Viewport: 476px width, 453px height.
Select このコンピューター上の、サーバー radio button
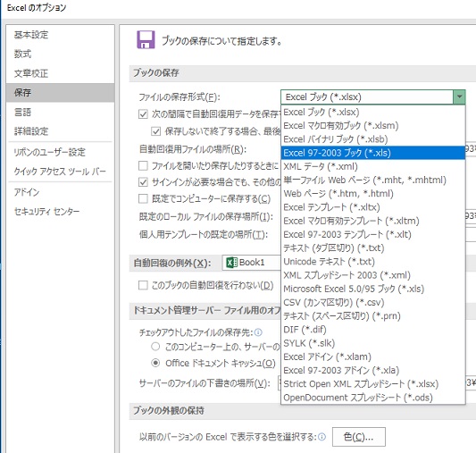coord(155,347)
